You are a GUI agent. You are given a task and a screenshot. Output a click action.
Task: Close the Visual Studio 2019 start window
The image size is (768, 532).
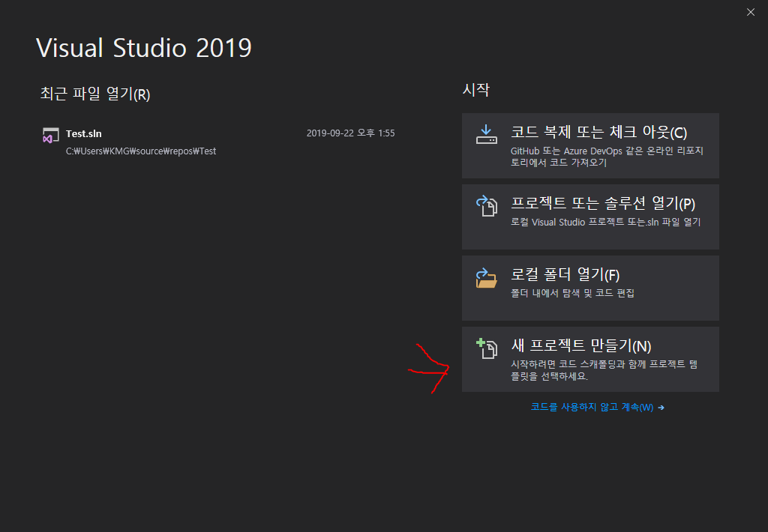750,12
